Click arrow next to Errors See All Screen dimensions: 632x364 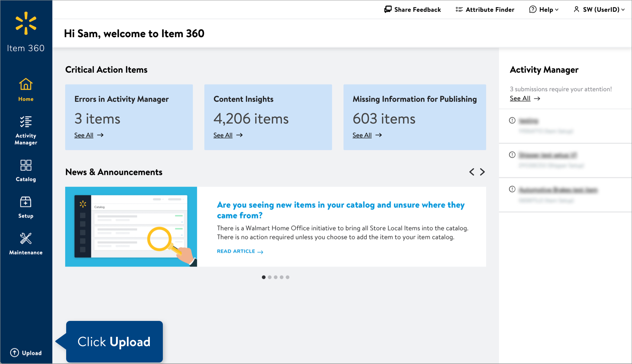[x=100, y=135]
